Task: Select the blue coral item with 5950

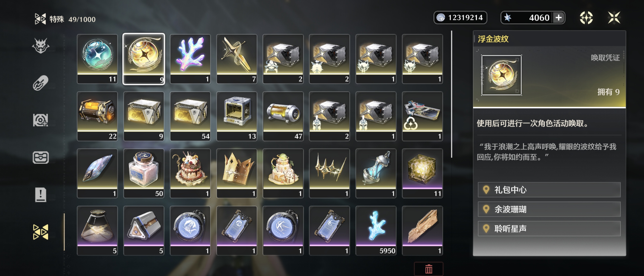Action: pos(376,231)
